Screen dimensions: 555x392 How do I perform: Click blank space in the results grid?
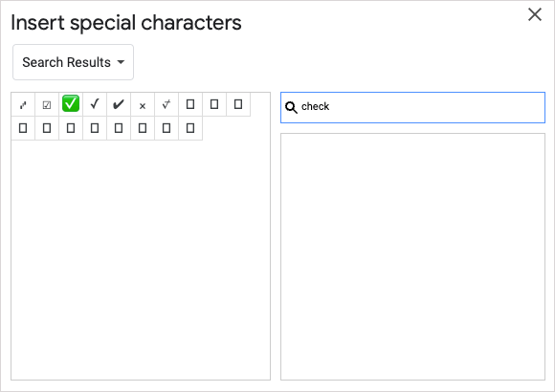(141, 260)
